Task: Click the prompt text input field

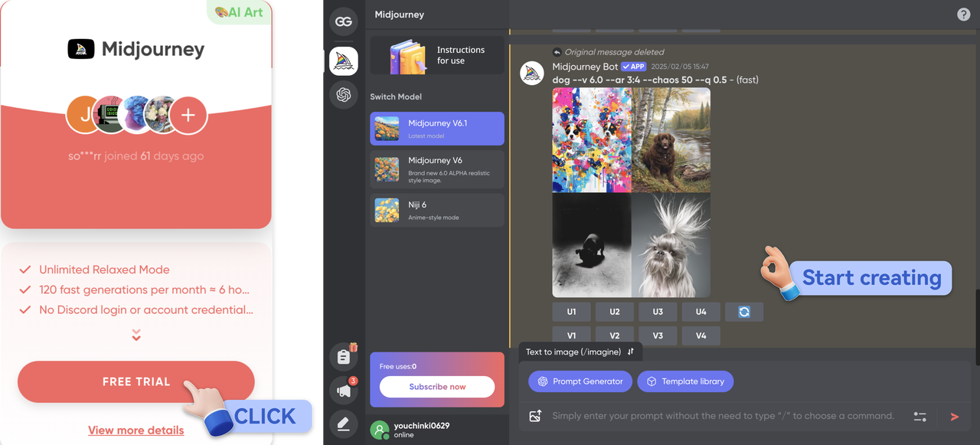Action: (723, 416)
